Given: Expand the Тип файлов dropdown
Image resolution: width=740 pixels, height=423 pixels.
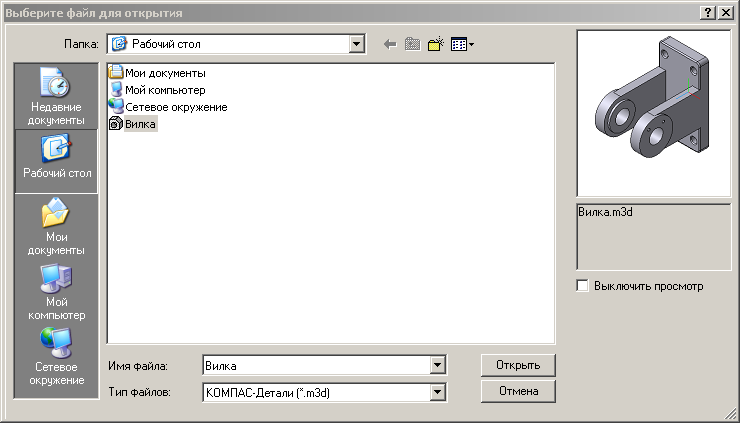Looking at the screenshot, I should point(437,391).
